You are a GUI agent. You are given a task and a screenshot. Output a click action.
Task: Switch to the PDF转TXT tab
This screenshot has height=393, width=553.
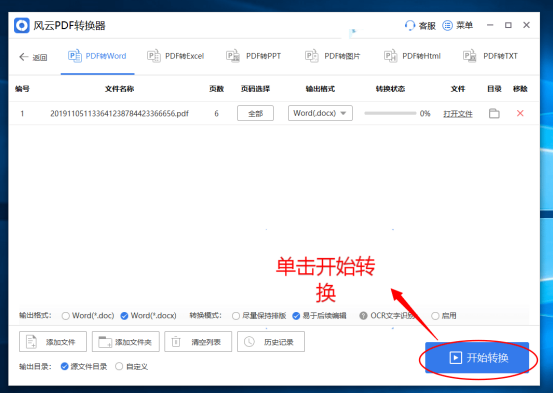490,56
